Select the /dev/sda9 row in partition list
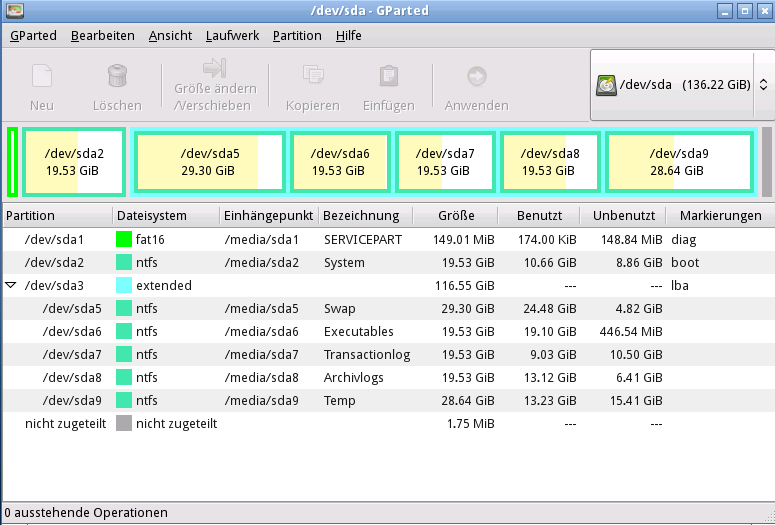775x525 pixels. [389, 400]
